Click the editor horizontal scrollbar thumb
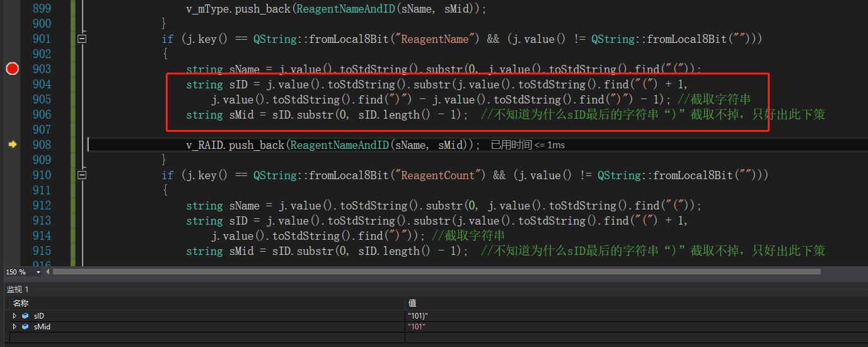 [x=435, y=272]
